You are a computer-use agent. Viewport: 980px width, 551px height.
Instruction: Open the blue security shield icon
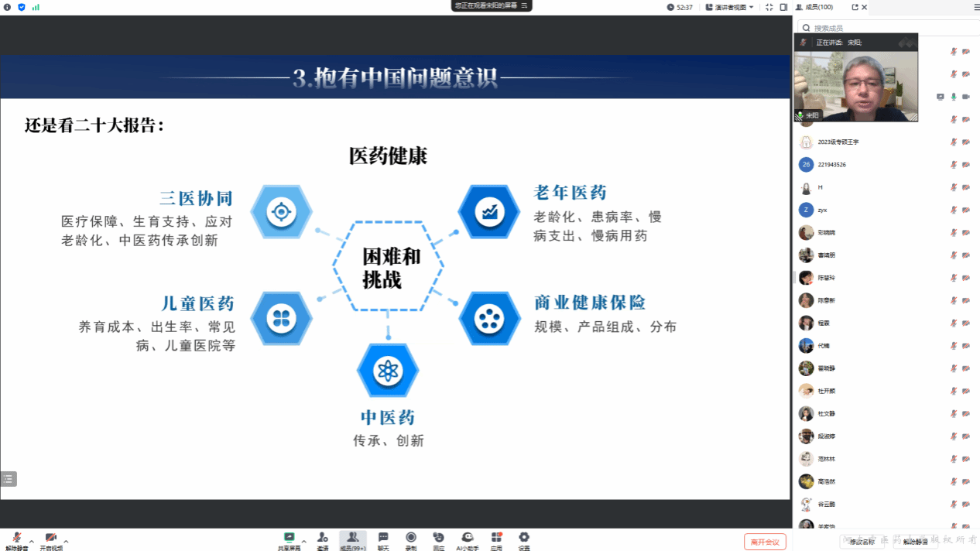click(x=22, y=7)
